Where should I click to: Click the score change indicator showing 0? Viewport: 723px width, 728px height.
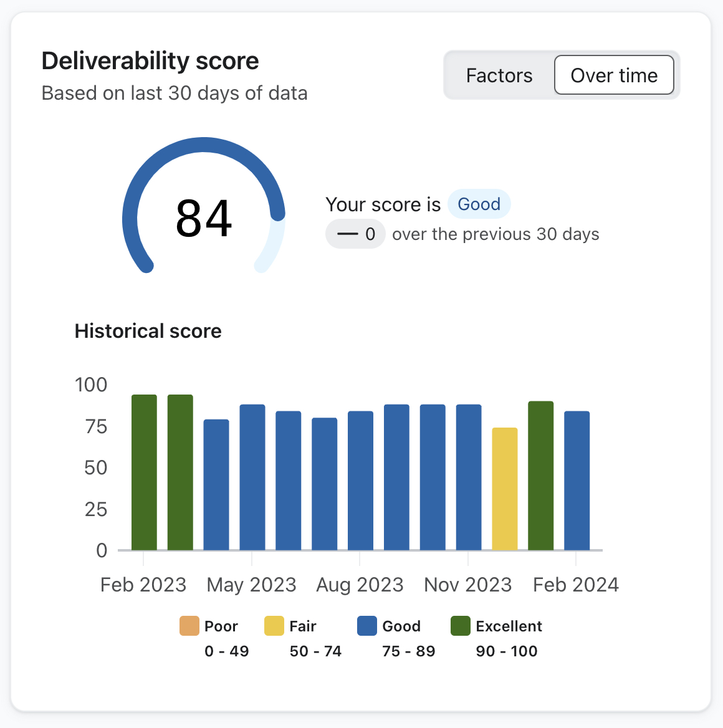point(355,234)
